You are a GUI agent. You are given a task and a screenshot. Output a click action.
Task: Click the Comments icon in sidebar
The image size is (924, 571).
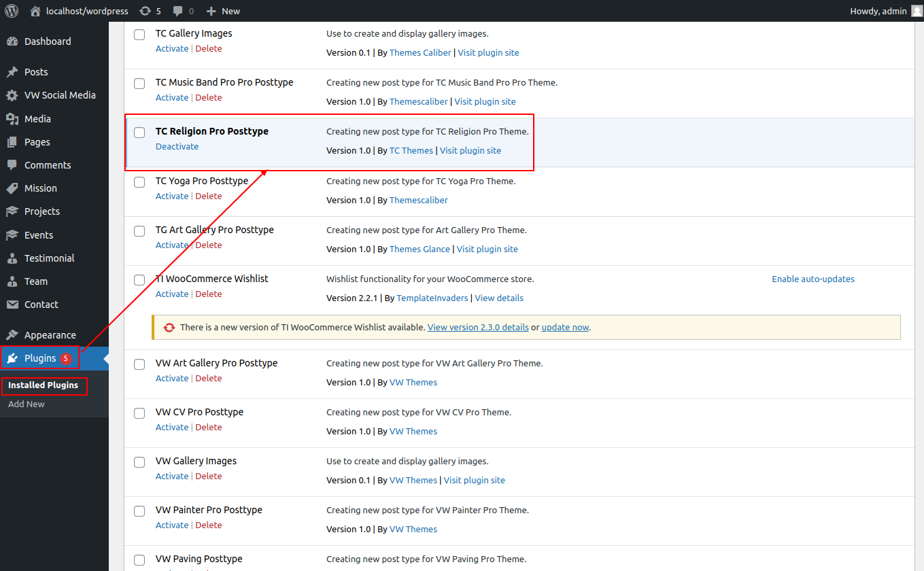pos(12,165)
